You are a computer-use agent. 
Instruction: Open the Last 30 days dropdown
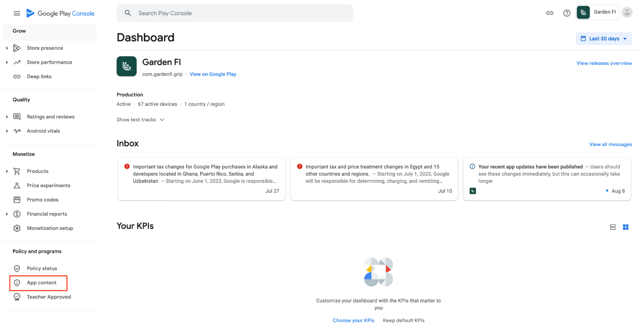[x=604, y=39]
